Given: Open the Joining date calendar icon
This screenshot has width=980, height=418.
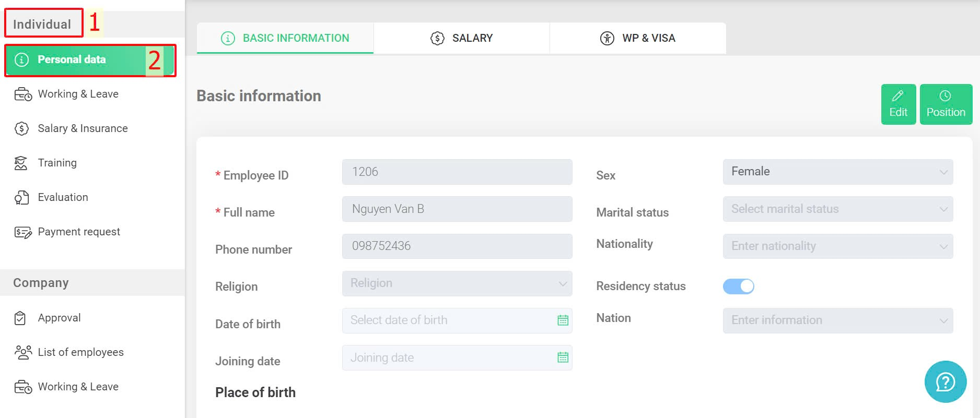Looking at the screenshot, I should pyautogui.click(x=563, y=357).
